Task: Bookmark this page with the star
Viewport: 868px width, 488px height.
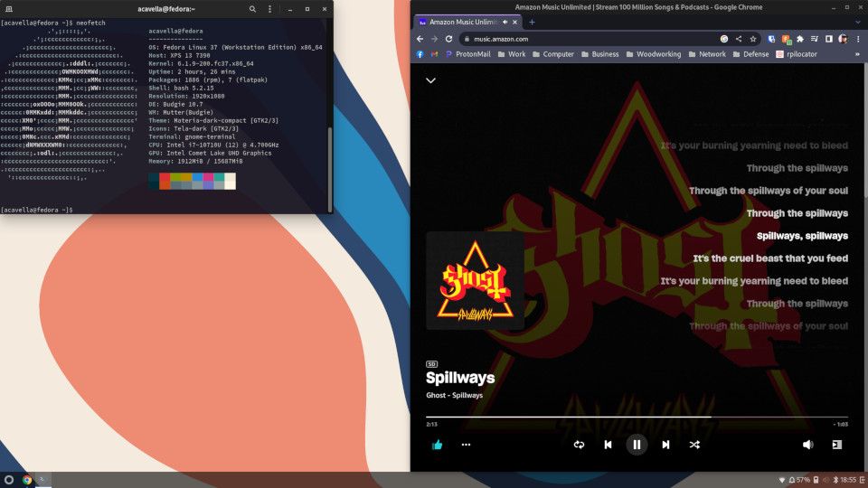Action: 753,39
